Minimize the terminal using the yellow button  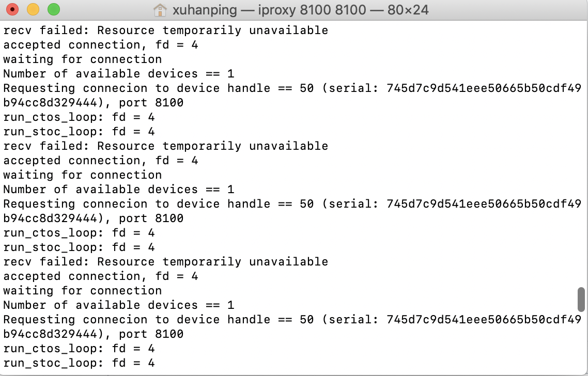click(x=33, y=9)
